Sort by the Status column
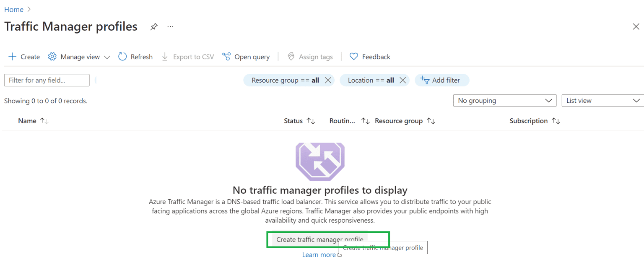Image resolution: width=644 pixels, height=268 pixels. coord(299,121)
